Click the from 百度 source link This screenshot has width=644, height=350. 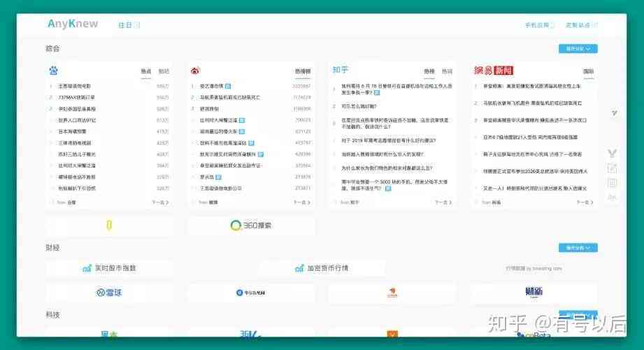tap(66, 202)
